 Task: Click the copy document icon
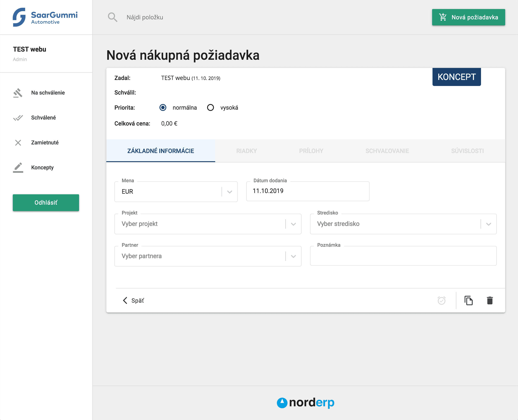(469, 300)
